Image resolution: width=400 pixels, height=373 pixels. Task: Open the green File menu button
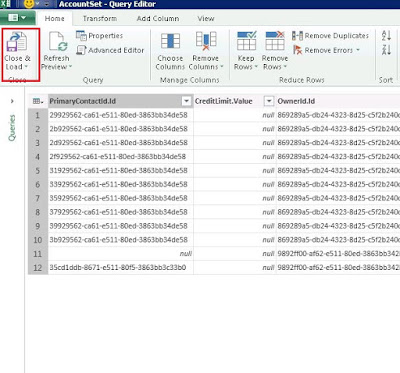coord(18,17)
